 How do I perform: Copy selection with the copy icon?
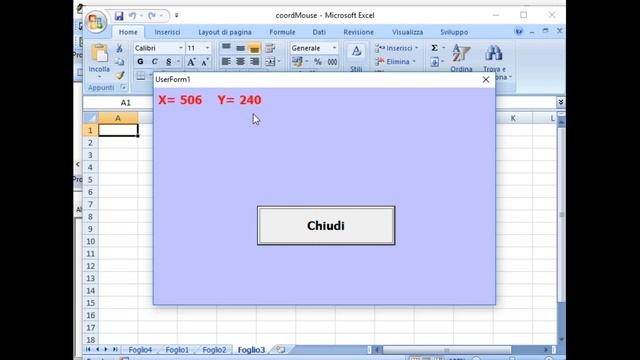coord(120,62)
